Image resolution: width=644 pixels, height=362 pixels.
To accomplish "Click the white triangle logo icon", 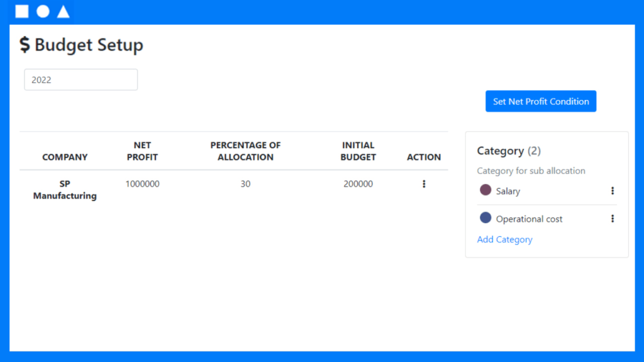I will tap(63, 11).
